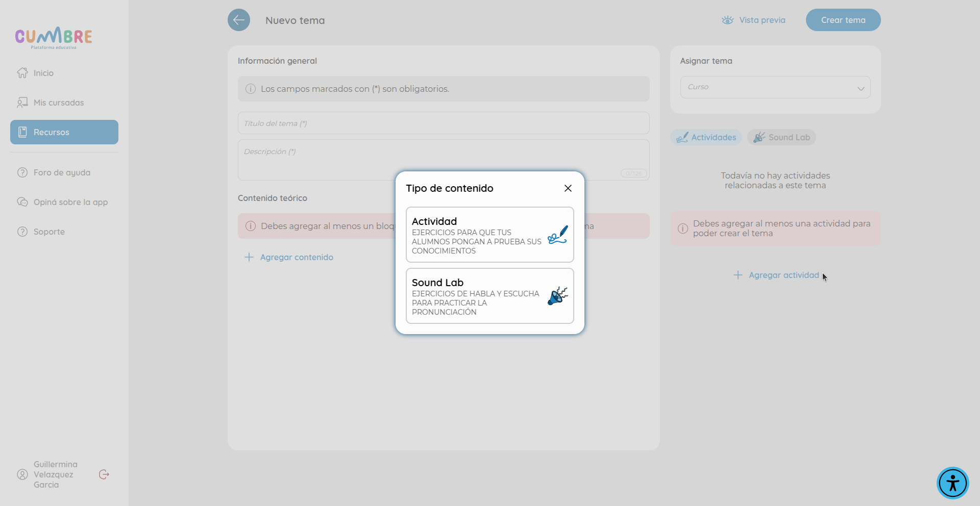This screenshot has height=506, width=980.
Task: Click the chat icon beside Opiná sobre la app
Action: (x=22, y=202)
